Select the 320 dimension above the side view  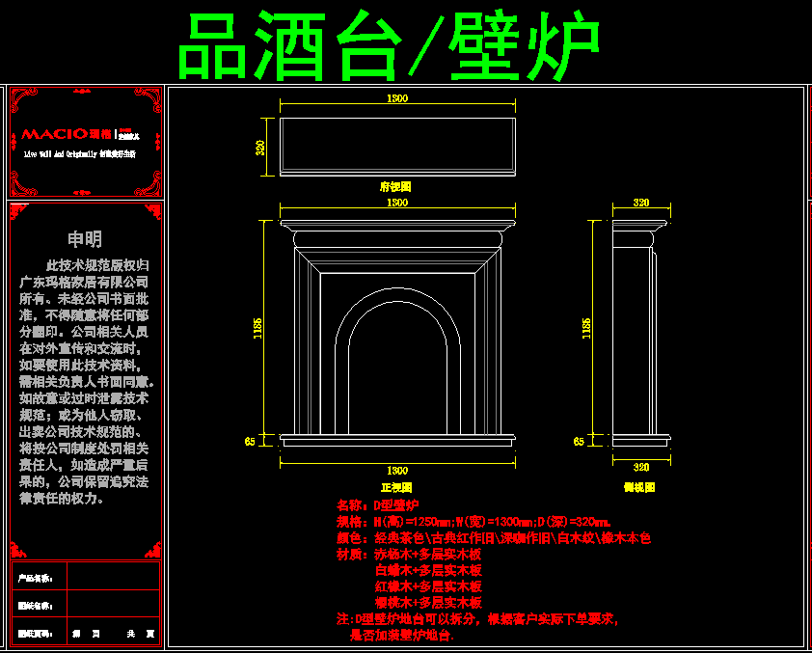tap(640, 204)
